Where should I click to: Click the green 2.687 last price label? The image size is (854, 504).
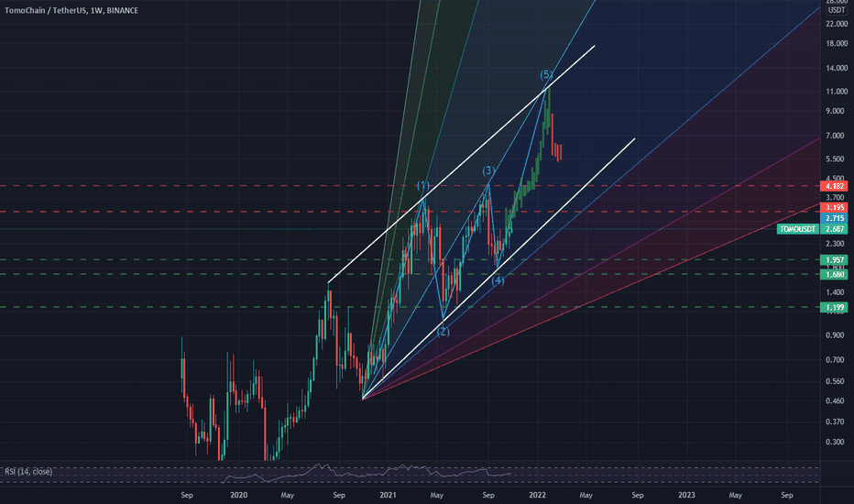834,229
